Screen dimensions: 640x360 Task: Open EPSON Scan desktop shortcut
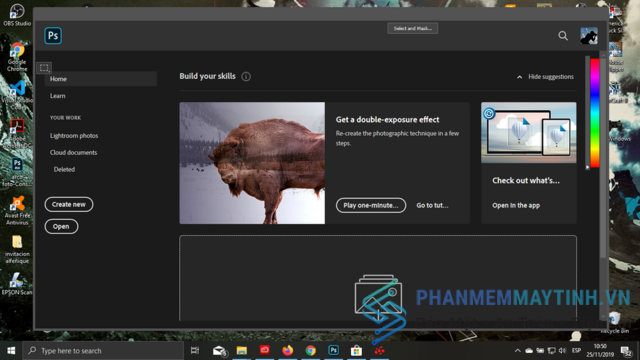pyautogui.click(x=17, y=284)
